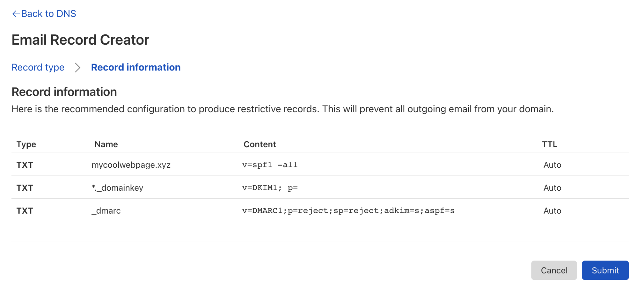Click the Auto TTL of the _dmarc record
The image size is (644, 292).
pos(552,211)
